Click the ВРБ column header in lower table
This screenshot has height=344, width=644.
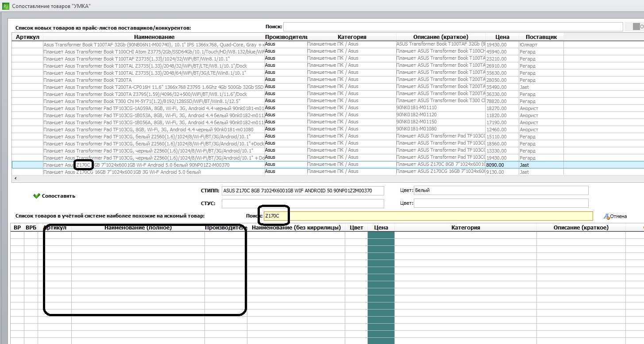pyautogui.click(x=31, y=228)
